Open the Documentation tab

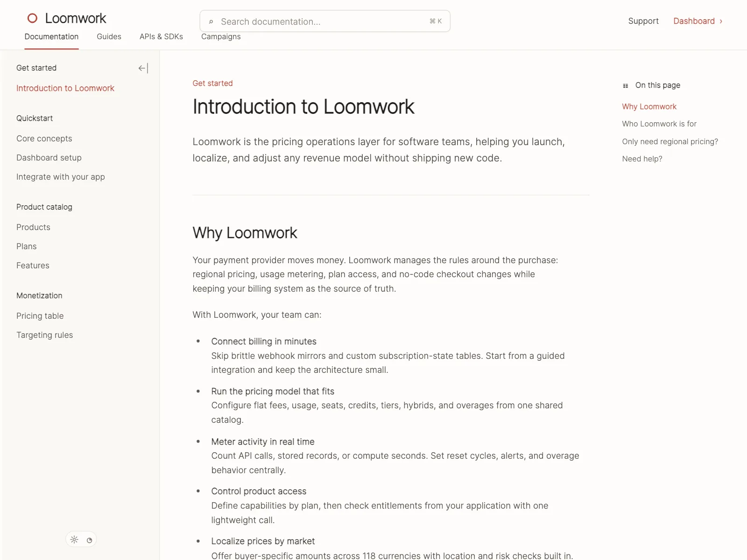[51, 36]
